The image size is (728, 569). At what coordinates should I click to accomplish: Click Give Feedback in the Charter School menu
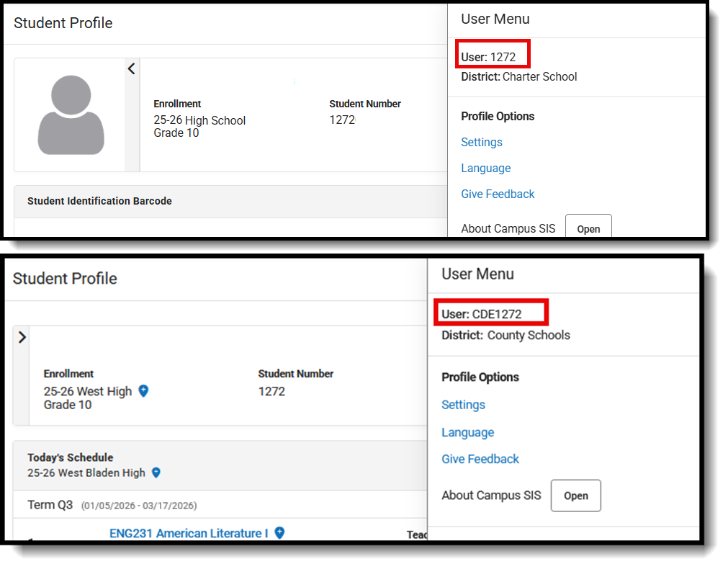point(498,194)
